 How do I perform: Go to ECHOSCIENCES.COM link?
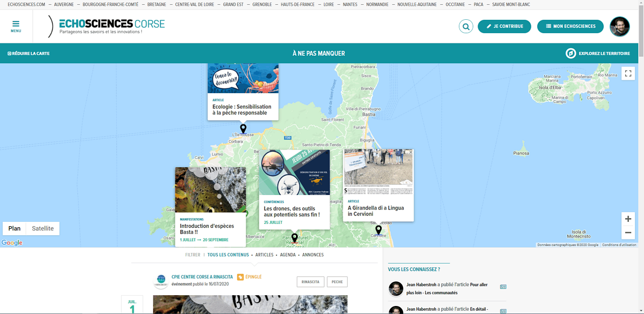coord(26,4)
